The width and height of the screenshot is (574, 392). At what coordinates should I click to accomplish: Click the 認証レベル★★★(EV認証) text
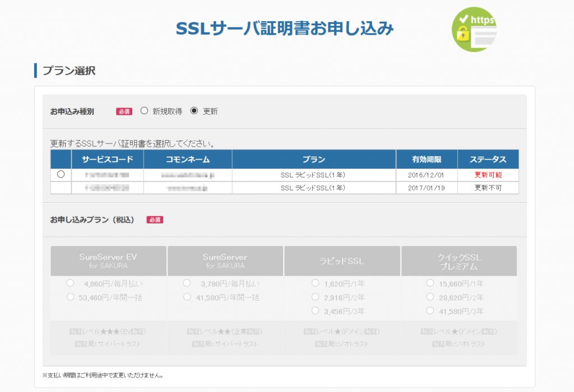point(108,332)
